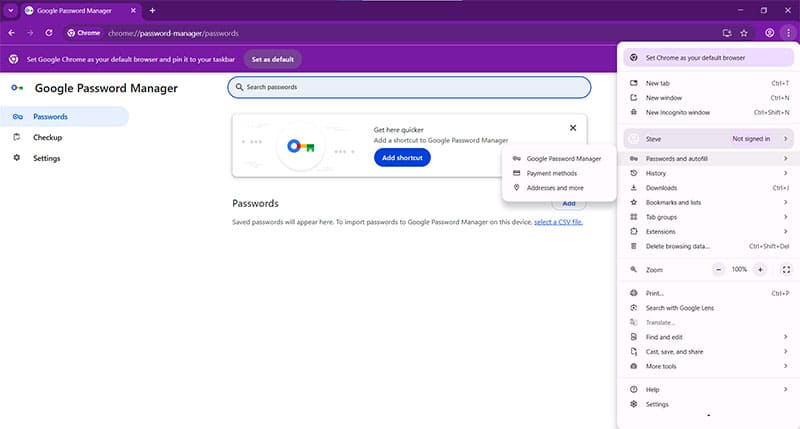This screenshot has height=429, width=800.
Task: Click the magnifier icon in Search passwords
Action: click(239, 87)
